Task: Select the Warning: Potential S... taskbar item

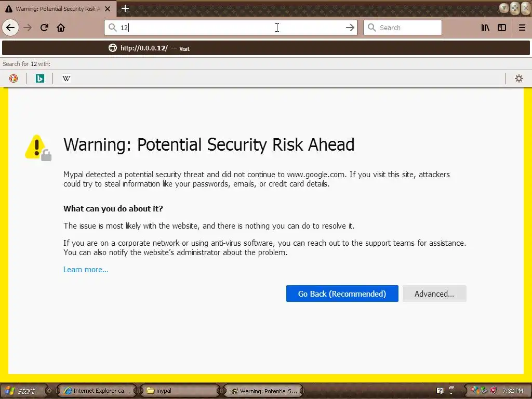Action: tap(263, 391)
